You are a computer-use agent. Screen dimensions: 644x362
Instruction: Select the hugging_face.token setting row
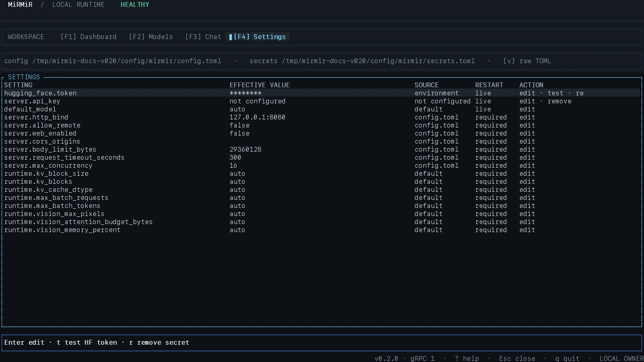322,93
